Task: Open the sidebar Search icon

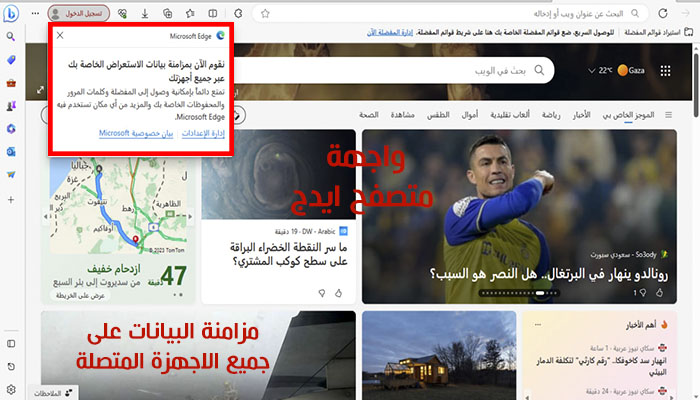Action: (11, 36)
